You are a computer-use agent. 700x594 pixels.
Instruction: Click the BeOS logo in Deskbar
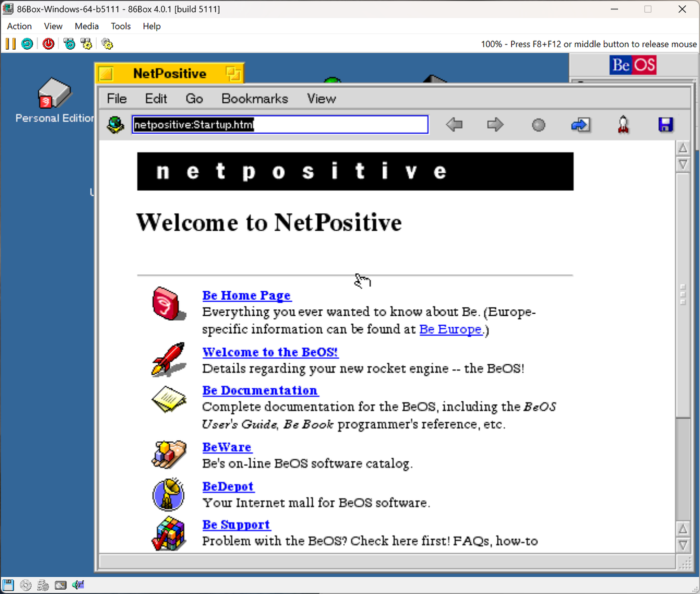pos(632,65)
